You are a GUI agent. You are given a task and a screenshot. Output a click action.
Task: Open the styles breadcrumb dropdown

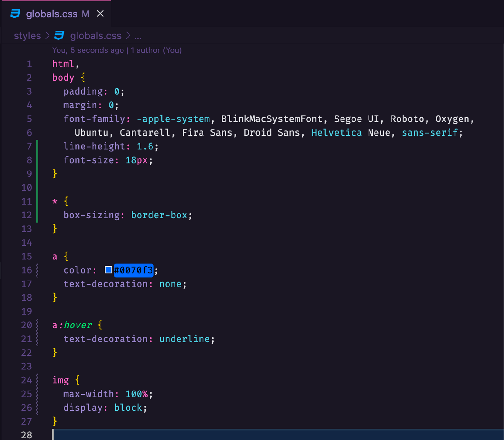[27, 35]
